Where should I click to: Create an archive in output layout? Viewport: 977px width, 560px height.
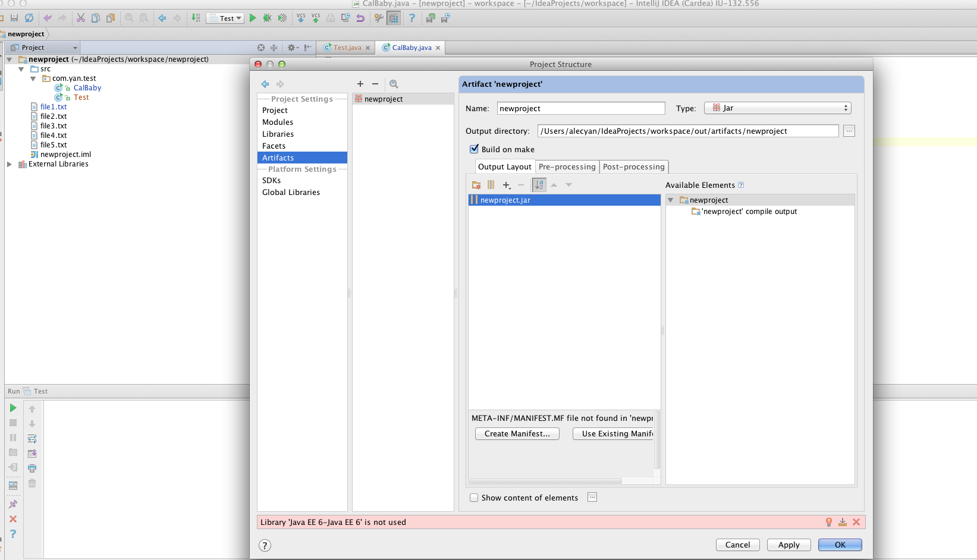491,185
